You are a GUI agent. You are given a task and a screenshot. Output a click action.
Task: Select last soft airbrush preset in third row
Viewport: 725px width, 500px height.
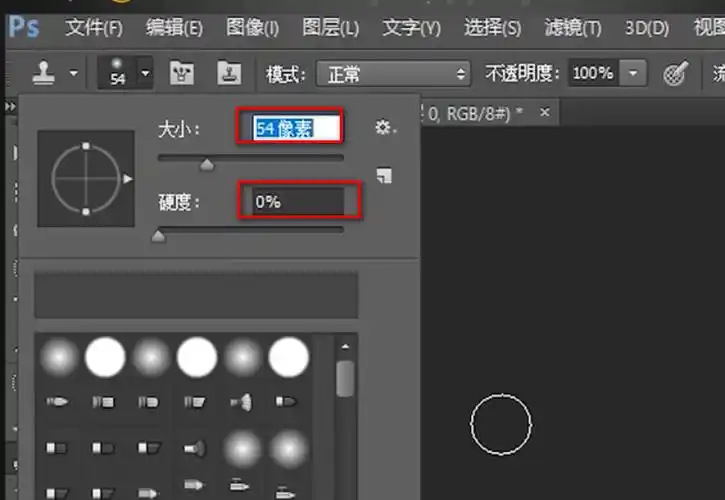[288, 449]
